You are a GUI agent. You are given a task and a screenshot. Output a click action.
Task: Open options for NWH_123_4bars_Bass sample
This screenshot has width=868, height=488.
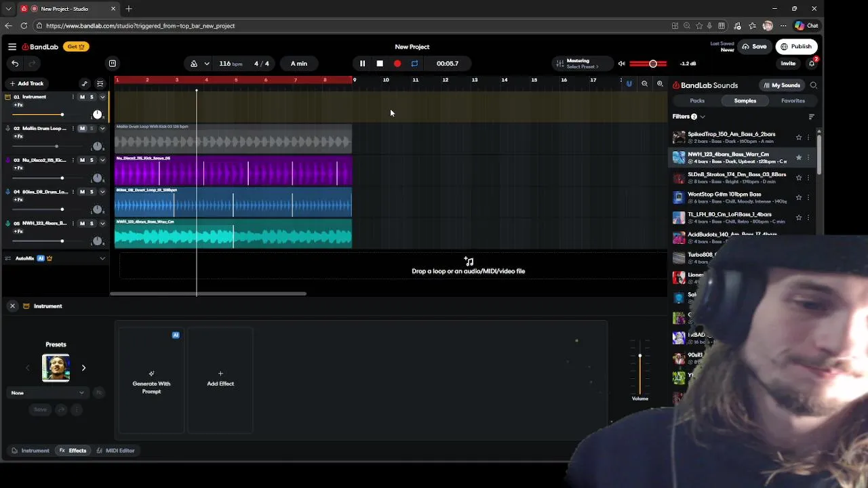(808, 157)
